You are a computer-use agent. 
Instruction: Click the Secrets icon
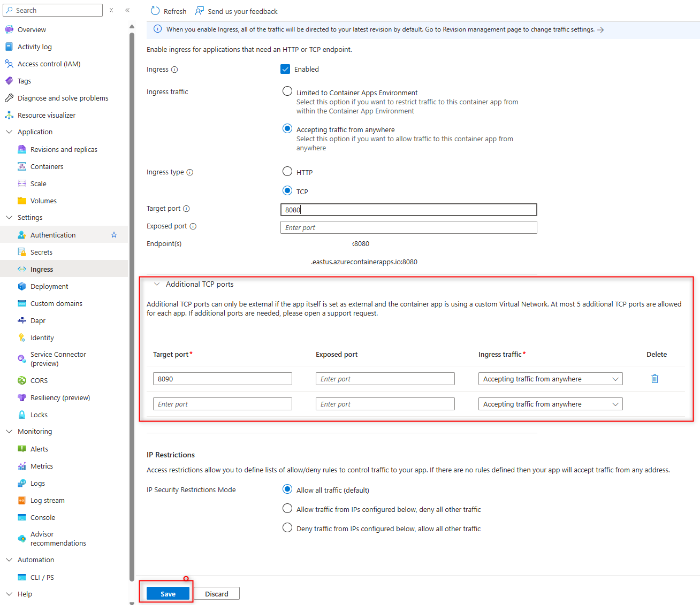coord(22,252)
